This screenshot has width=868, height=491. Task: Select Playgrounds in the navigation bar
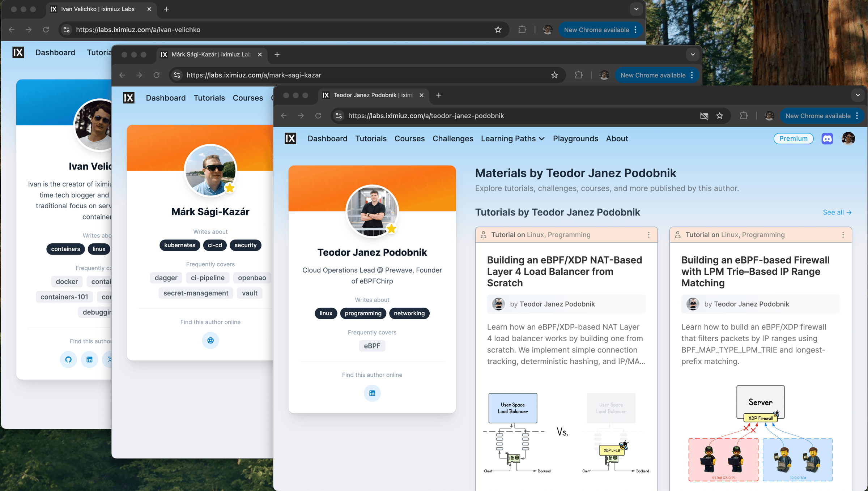click(575, 138)
